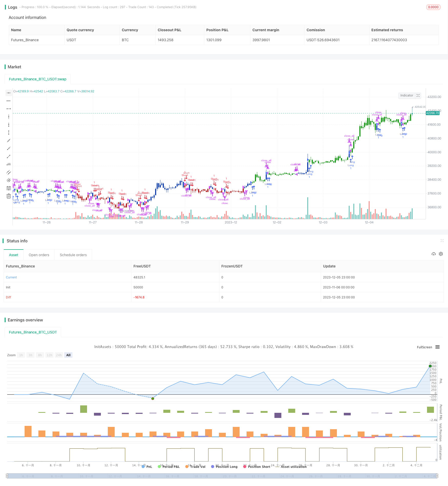Select the crosshair cursor tool in chart toolbar
Screen dimensions: 448x486
point(9,93)
